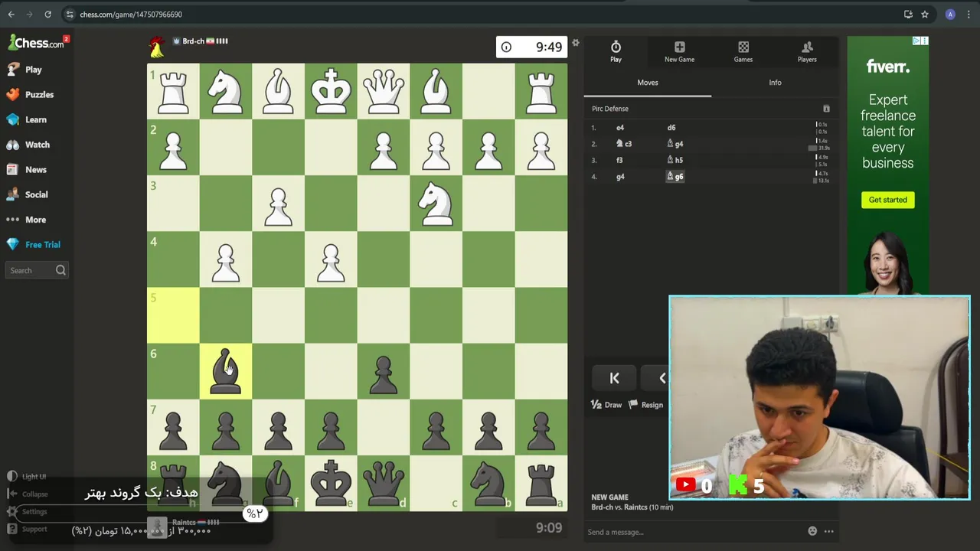Click opponent Brd-ch rooster avatar

[x=157, y=47]
